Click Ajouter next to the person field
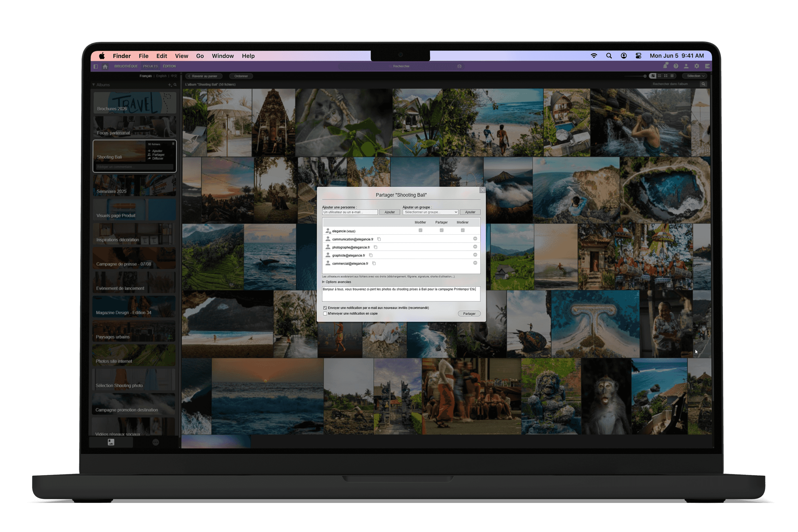 pos(390,212)
